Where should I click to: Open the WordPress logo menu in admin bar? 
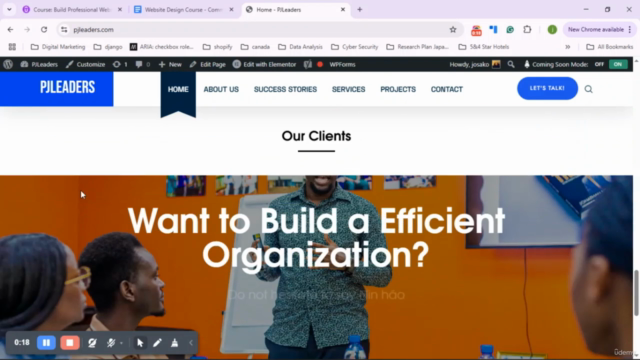pyautogui.click(x=8, y=64)
